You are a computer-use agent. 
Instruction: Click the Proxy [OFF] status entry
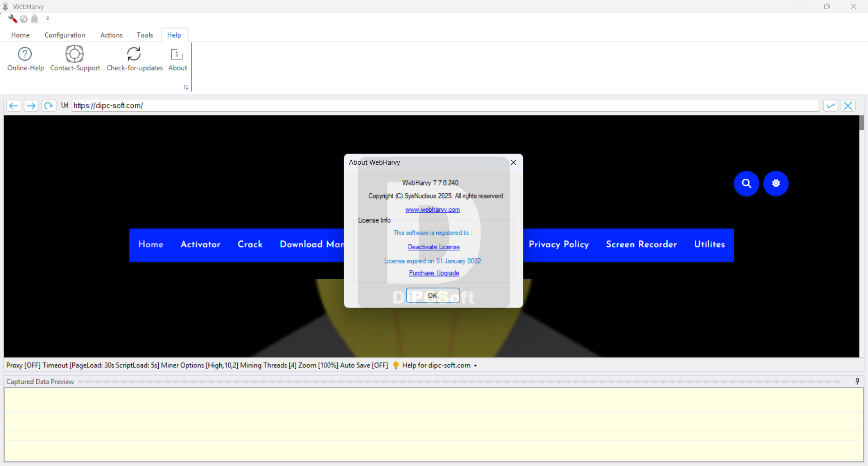pyautogui.click(x=23, y=365)
